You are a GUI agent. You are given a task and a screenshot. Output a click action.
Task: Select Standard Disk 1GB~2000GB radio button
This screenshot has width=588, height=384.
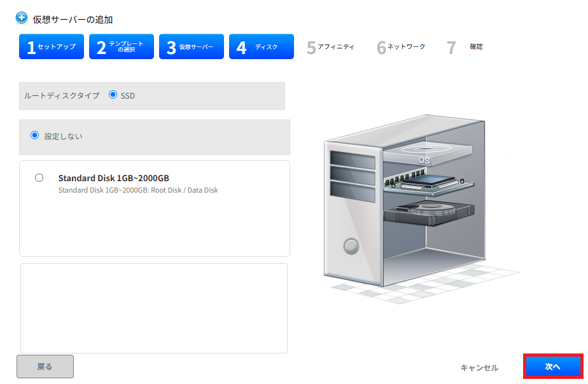tap(39, 178)
